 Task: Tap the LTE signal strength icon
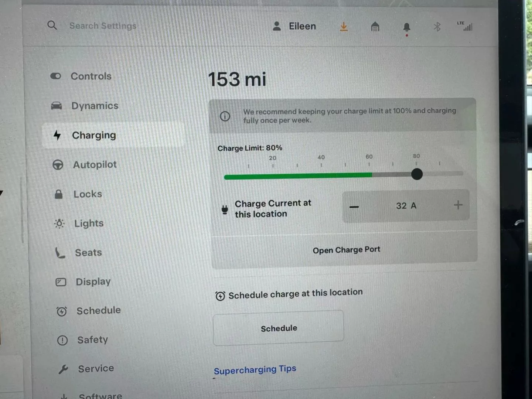(x=465, y=26)
